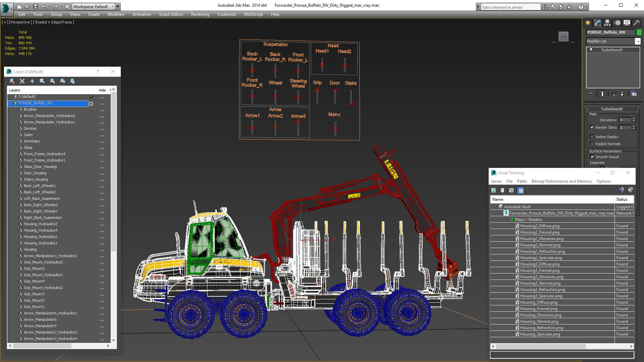Switch to the Motion panel tab
Viewport: 644px width, 362px height.
(618, 23)
